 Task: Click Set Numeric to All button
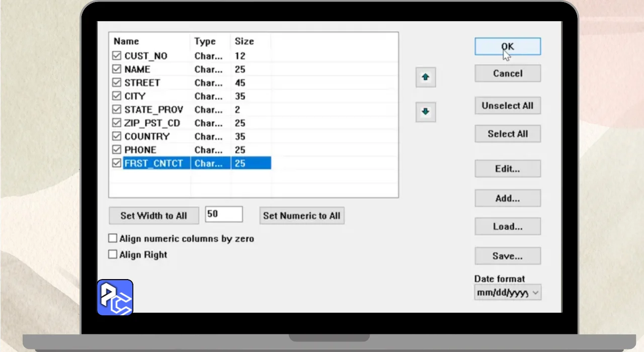tap(302, 216)
